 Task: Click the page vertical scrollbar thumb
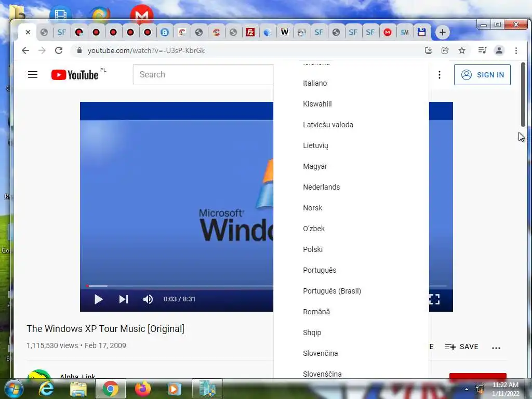point(523,95)
